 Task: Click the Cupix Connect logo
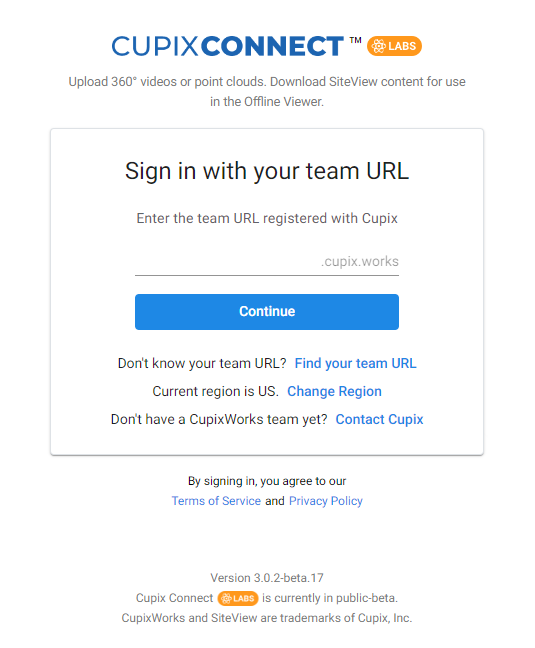[x=237, y=46]
